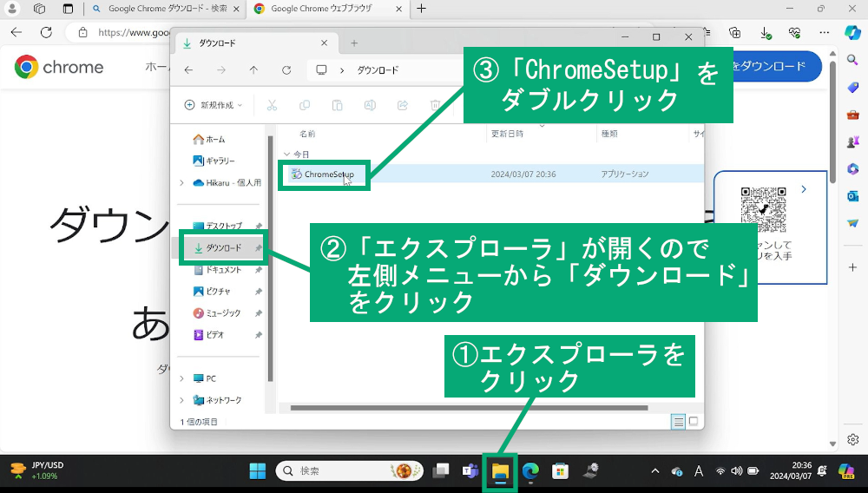Expand the Network (ネットワーク) tree node

point(181,400)
